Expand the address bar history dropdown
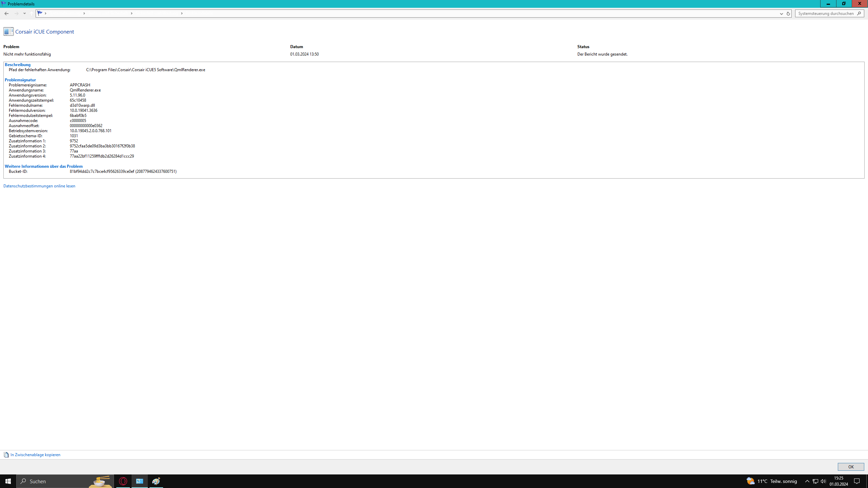This screenshot has height=488, width=868. point(781,14)
